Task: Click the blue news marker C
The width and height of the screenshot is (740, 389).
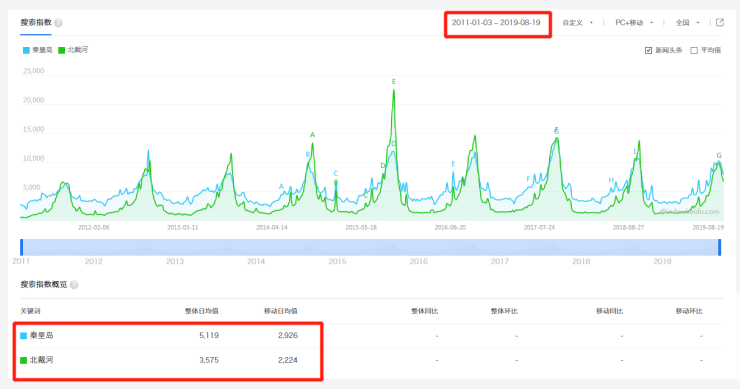Action: tap(336, 173)
